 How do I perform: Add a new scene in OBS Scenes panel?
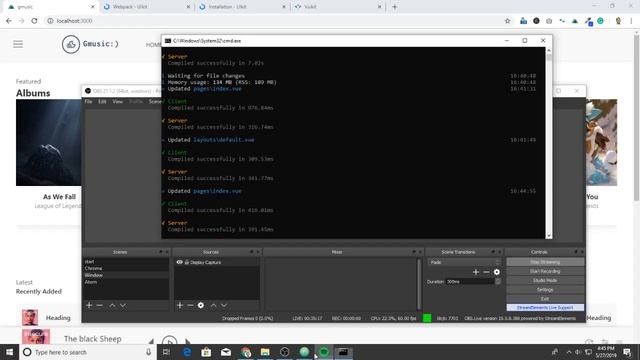[x=89, y=305]
